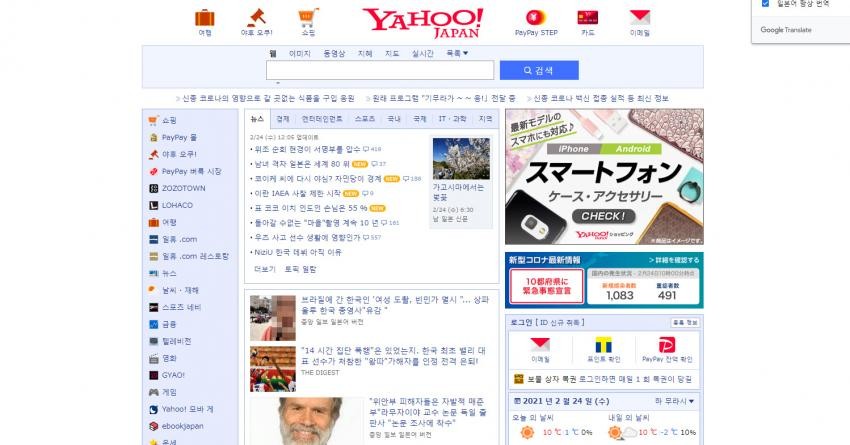The image size is (850, 445).
Task: Open games in the left sidebar
Action: click(x=169, y=392)
